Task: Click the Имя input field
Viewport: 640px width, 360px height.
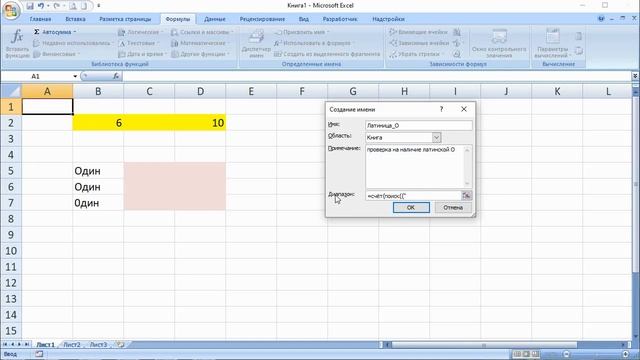Action: [x=419, y=125]
